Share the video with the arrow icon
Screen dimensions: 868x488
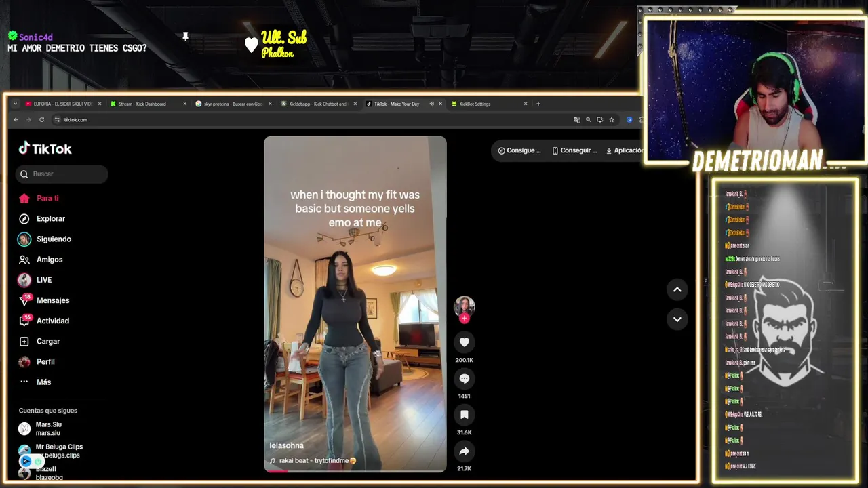click(x=465, y=451)
